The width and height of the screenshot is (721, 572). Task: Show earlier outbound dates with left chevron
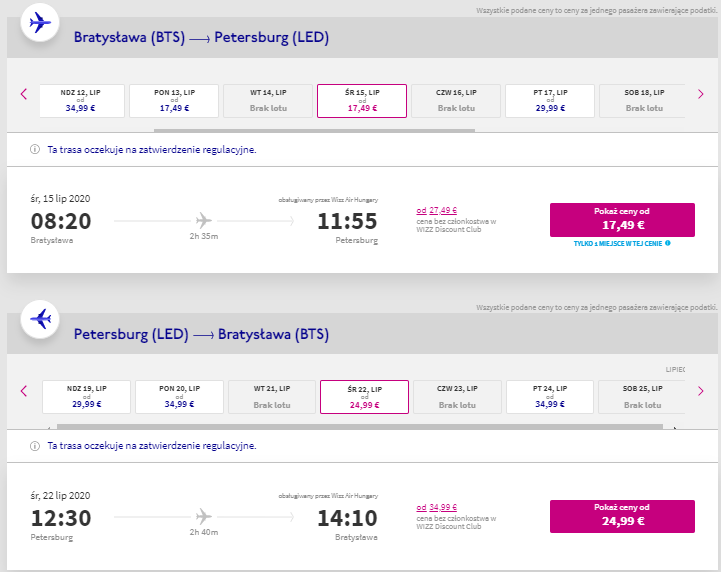point(24,94)
